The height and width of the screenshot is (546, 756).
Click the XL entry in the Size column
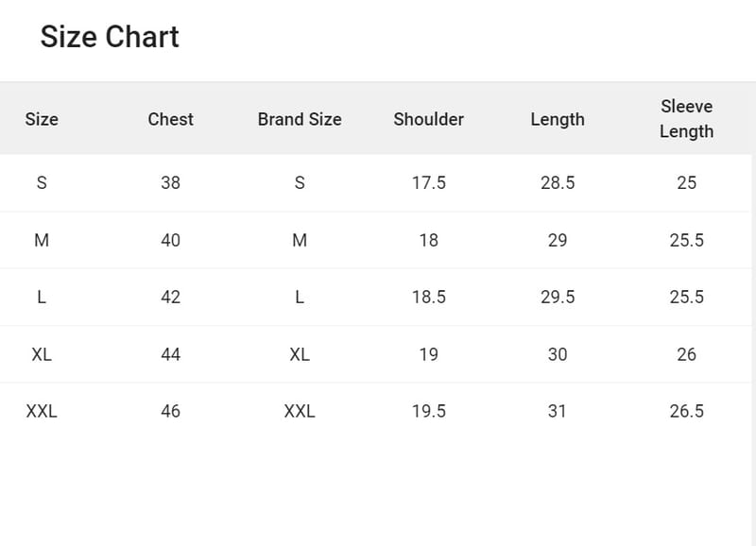(x=42, y=354)
